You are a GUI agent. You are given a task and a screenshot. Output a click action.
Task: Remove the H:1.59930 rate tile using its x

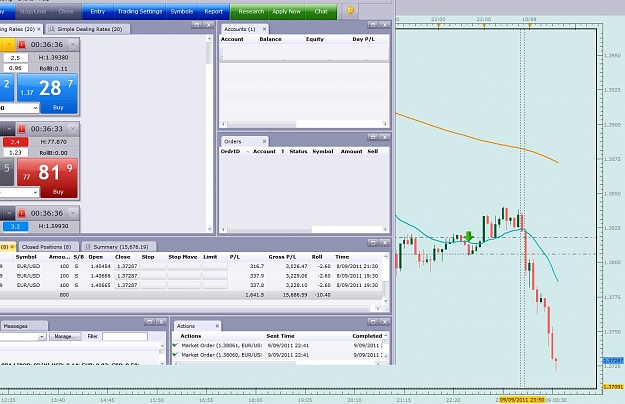73,213
